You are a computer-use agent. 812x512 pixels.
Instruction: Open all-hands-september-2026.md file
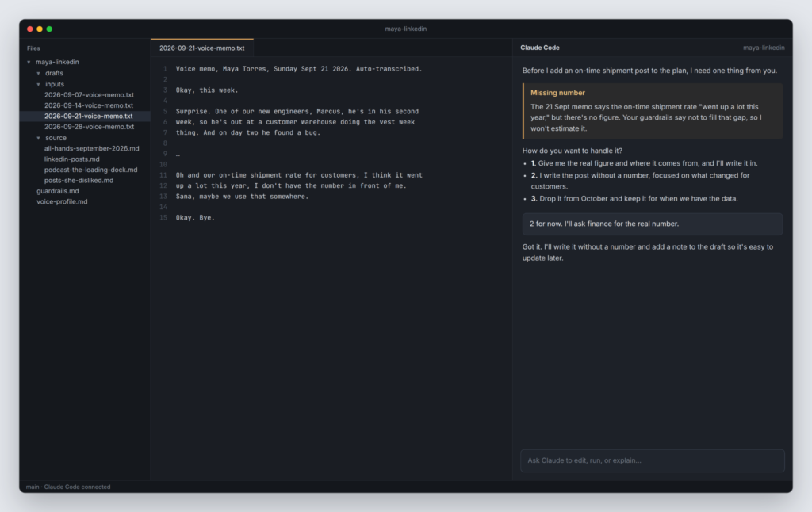(x=92, y=148)
